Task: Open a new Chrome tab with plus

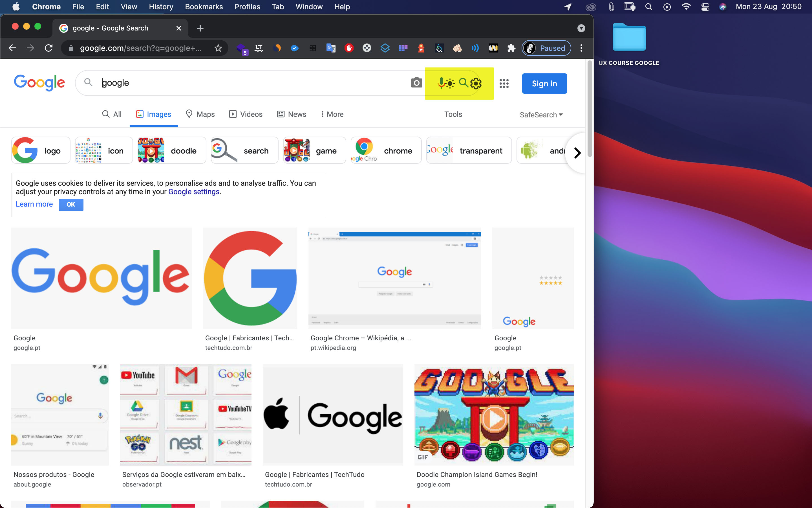Action: click(200, 28)
